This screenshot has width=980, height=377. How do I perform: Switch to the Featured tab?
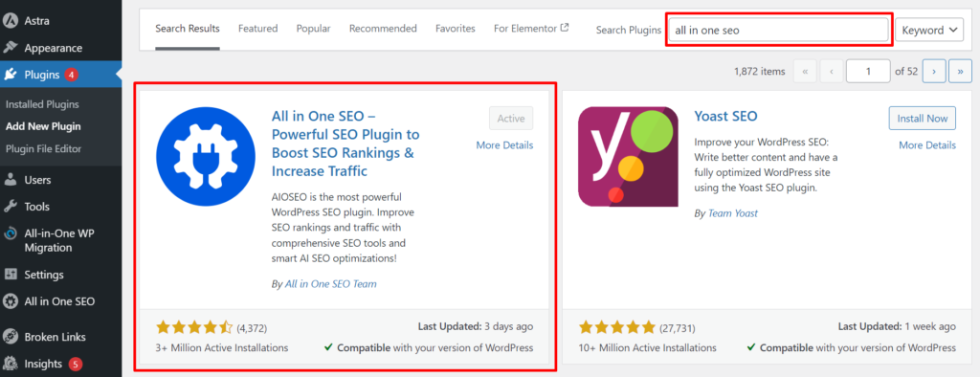coord(258,29)
